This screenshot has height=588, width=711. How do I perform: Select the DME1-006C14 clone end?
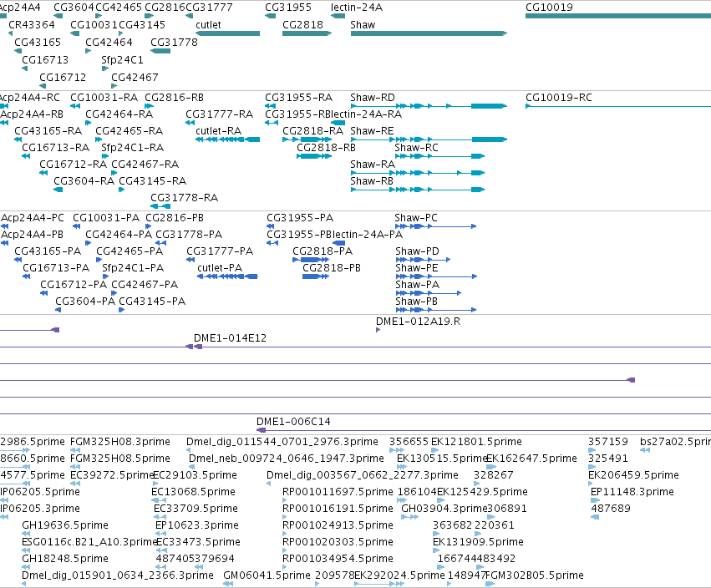(262, 430)
